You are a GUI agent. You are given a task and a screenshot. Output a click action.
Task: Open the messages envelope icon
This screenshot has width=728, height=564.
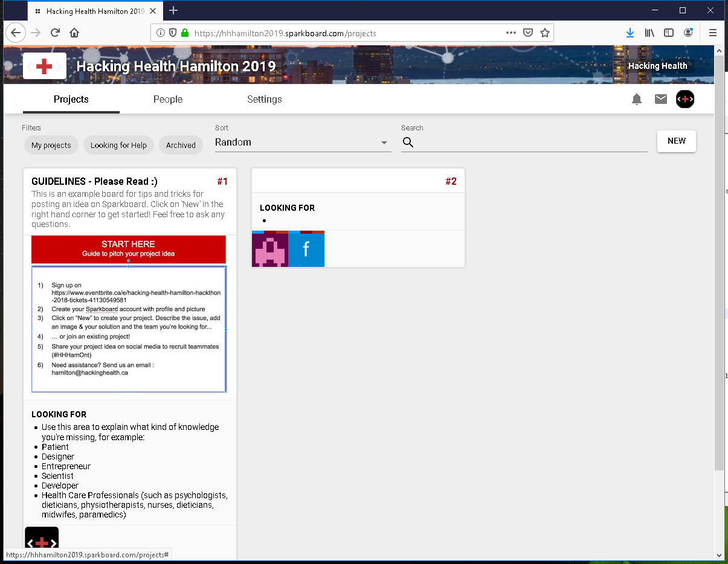[x=661, y=99]
